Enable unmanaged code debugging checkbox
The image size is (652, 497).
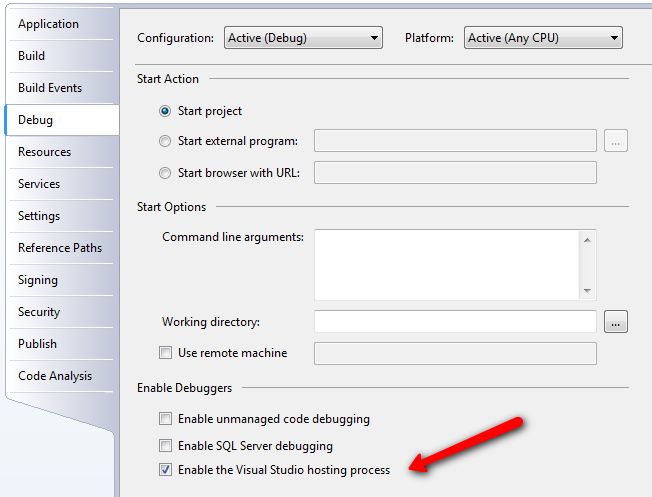pyautogui.click(x=165, y=419)
